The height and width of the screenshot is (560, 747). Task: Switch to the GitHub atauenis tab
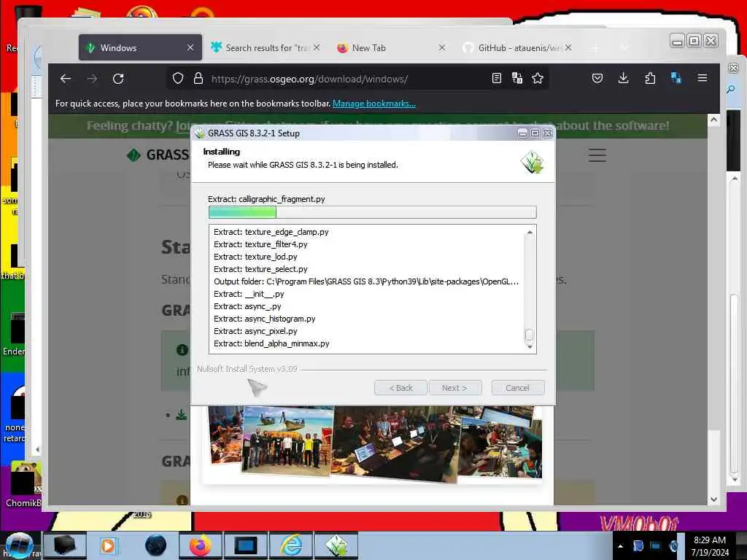pos(517,47)
